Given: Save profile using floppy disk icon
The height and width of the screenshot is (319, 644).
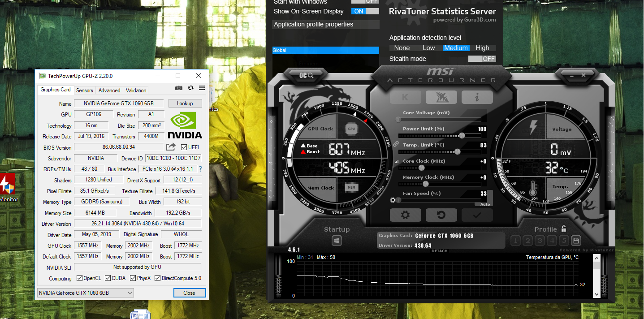Looking at the screenshot, I should point(576,241).
